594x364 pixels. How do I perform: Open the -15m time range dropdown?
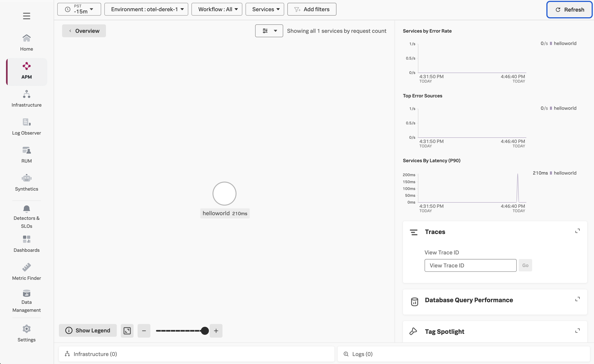79,9
